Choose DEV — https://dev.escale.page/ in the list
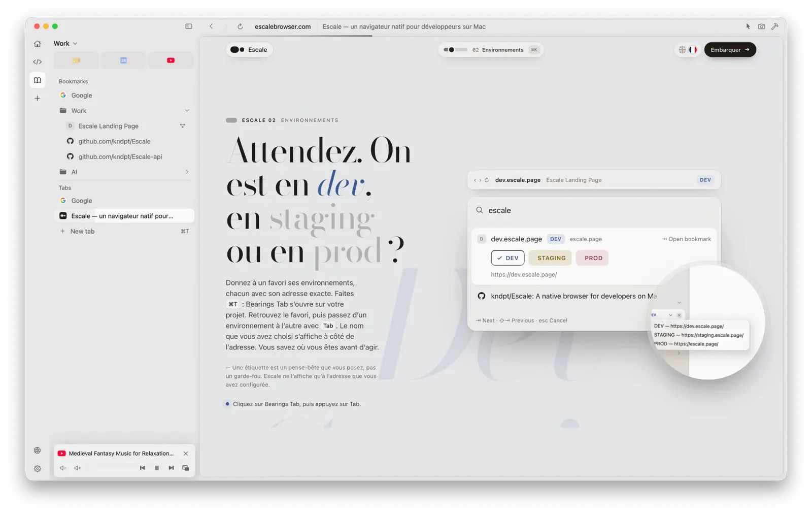812x514 pixels. (x=689, y=327)
